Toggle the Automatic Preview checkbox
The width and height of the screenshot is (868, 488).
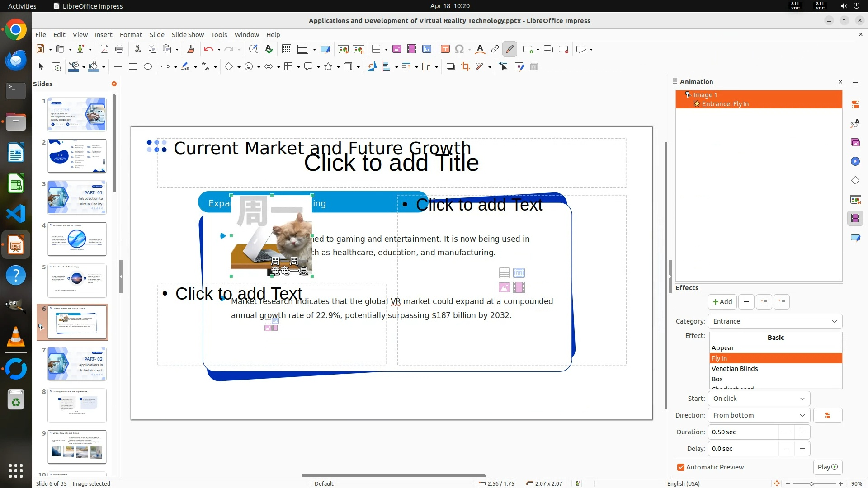(681, 467)
